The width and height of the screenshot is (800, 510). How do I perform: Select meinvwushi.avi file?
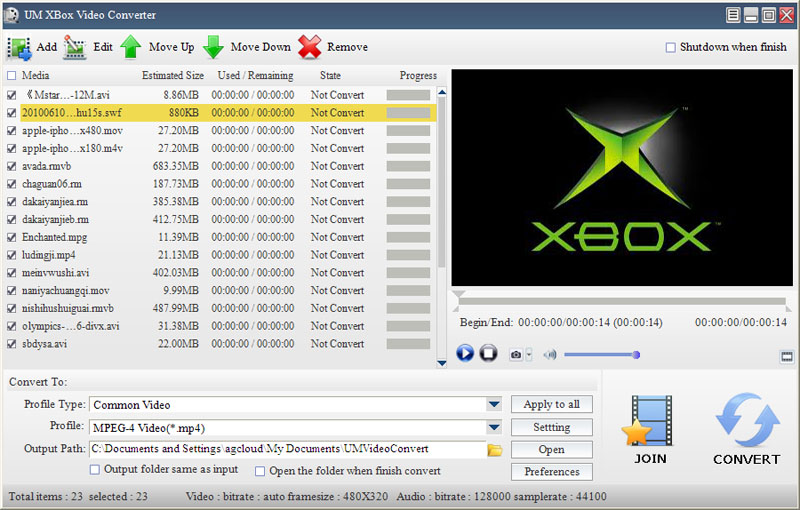pos(228,273)
